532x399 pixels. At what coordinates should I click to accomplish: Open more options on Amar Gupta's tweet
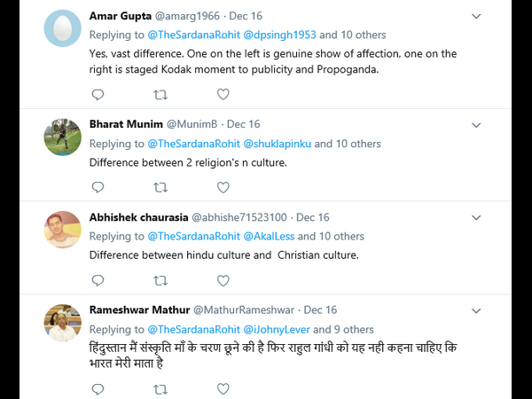pos(476,16)
